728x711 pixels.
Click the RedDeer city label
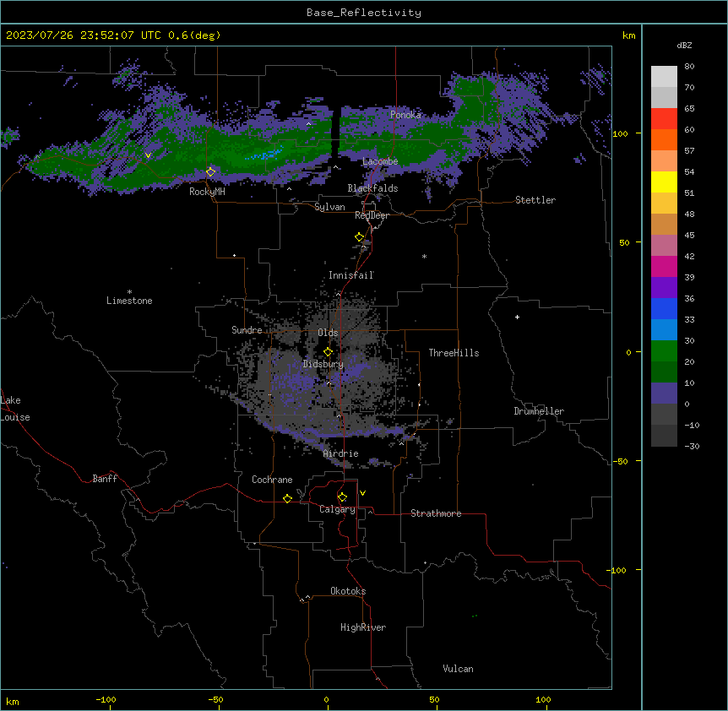pyautogui.click(x=372, y=215)
